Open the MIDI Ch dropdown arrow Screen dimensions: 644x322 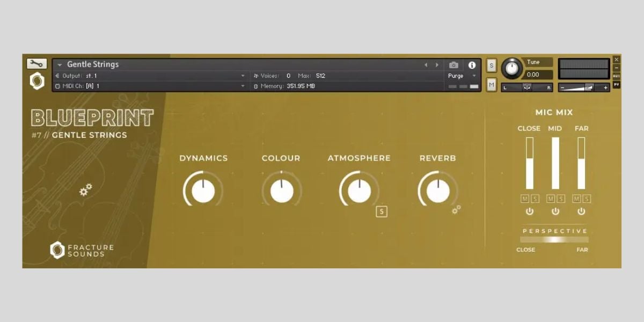click(x=243, y=86)
